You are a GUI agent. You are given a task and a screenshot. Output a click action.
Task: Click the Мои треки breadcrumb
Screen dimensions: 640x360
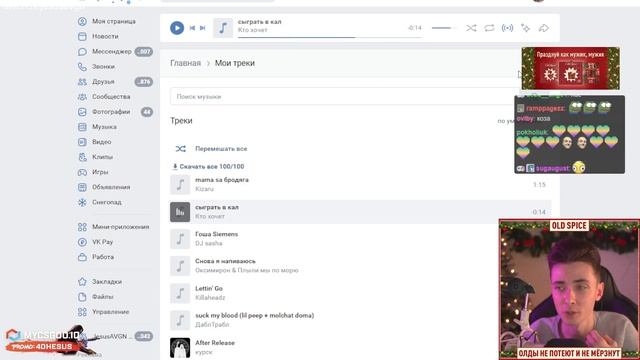[235, 63]
